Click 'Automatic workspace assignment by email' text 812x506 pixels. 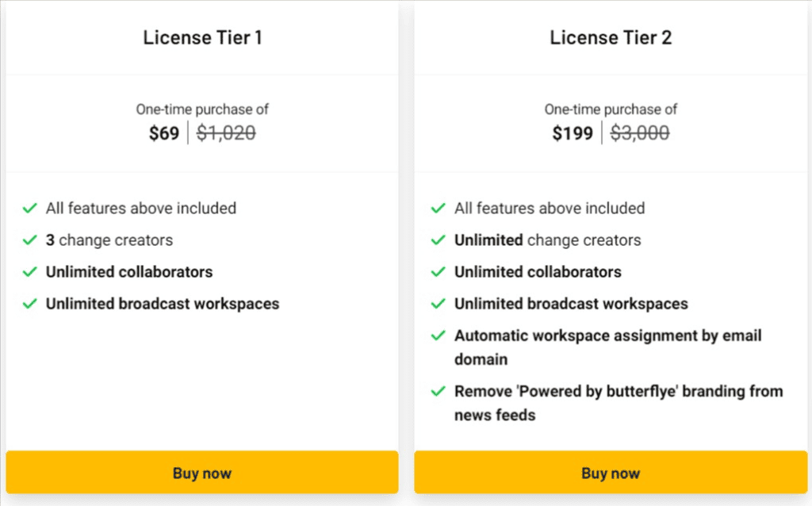pos(607,335)
